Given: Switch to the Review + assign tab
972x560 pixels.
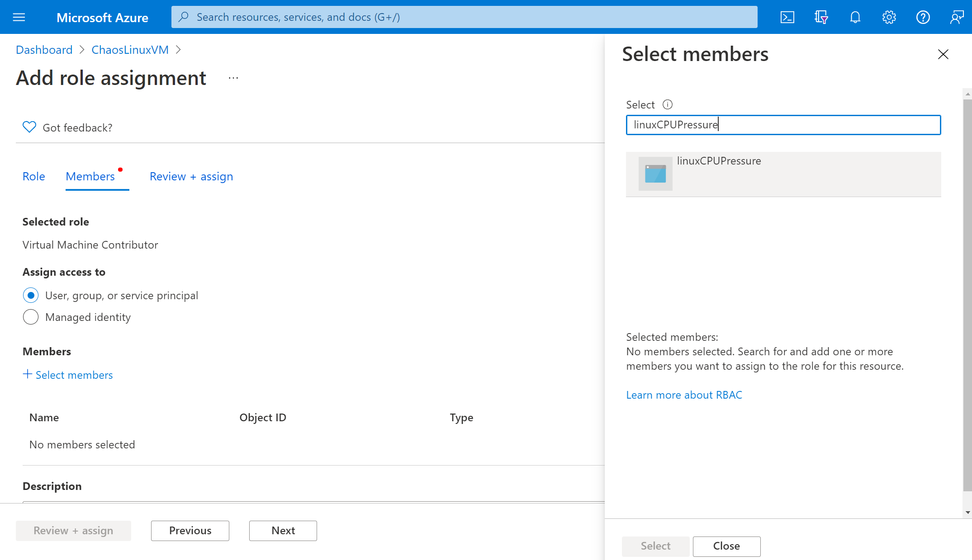Looking at the screenshot, I should [191, 176].
